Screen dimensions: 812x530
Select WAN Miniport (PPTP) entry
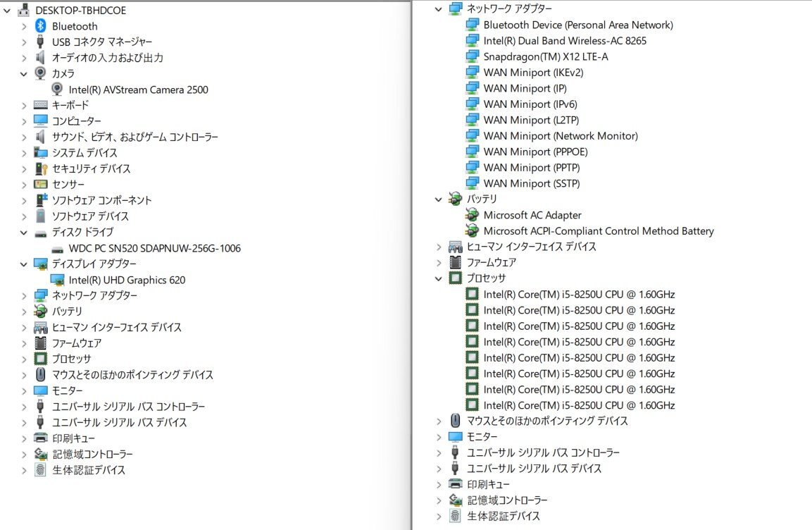(x=531, y=167)
